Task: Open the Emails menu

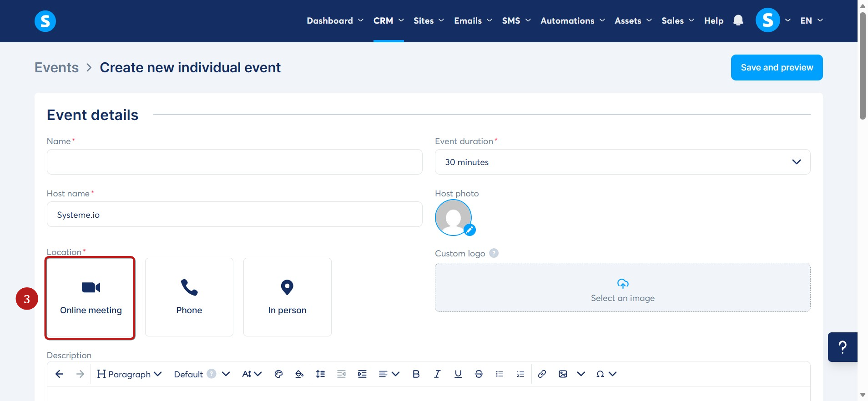Action: (x=473, y=20)
